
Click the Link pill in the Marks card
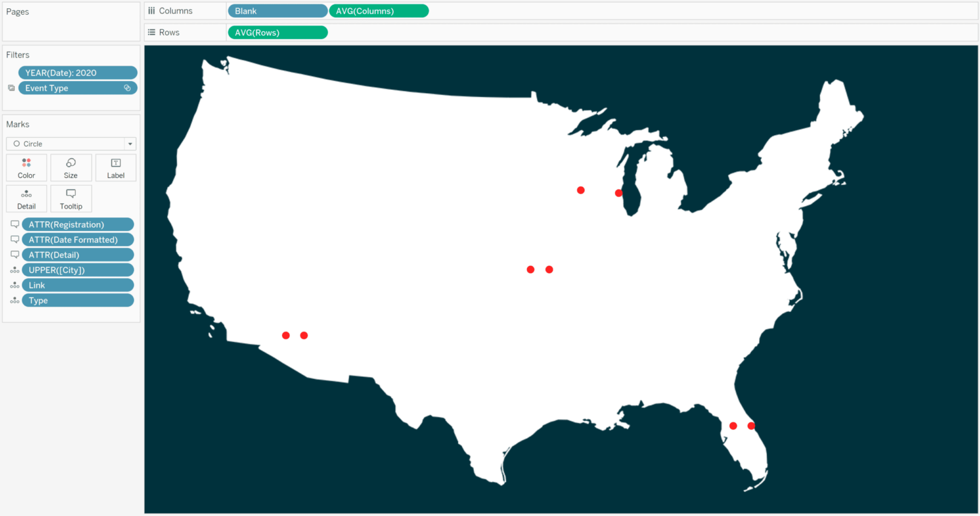coord(77,284)
